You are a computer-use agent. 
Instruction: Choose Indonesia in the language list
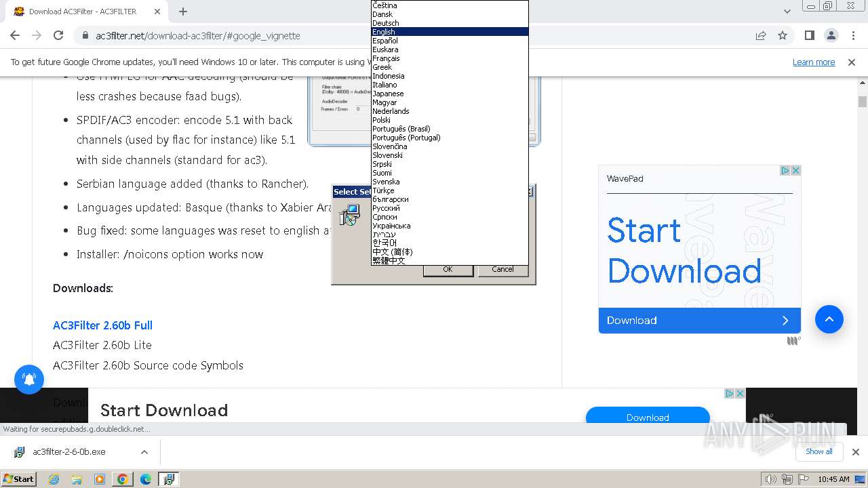pos(450,76)
